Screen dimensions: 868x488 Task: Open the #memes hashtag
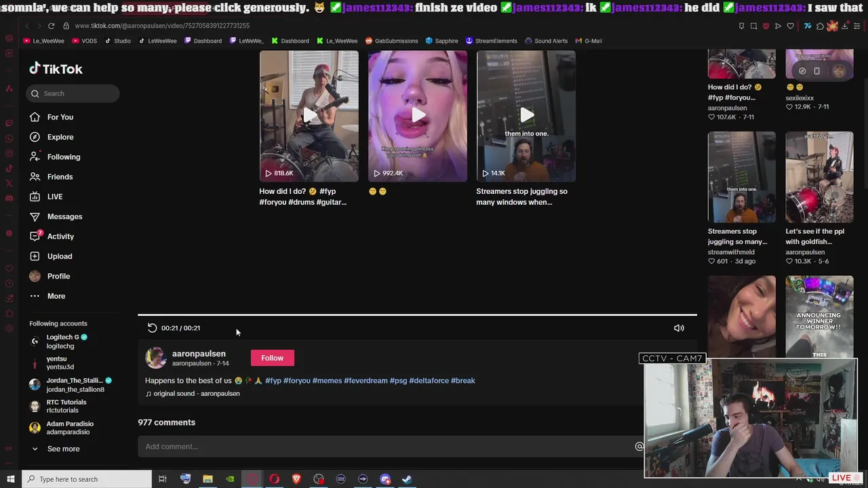coord(327,381)
